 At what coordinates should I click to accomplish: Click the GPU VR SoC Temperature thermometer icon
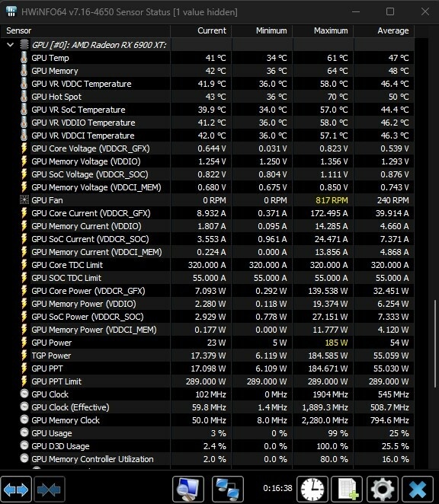click(24, 110)
